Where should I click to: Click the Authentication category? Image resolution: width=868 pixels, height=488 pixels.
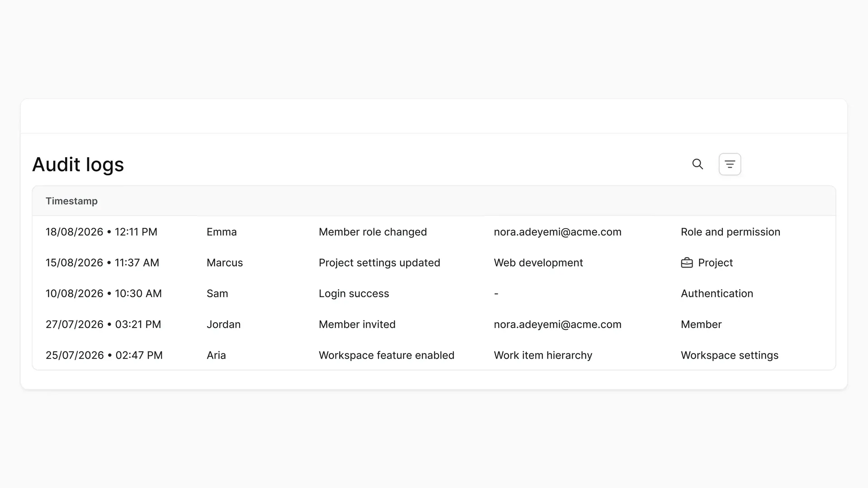pos(717,293)
